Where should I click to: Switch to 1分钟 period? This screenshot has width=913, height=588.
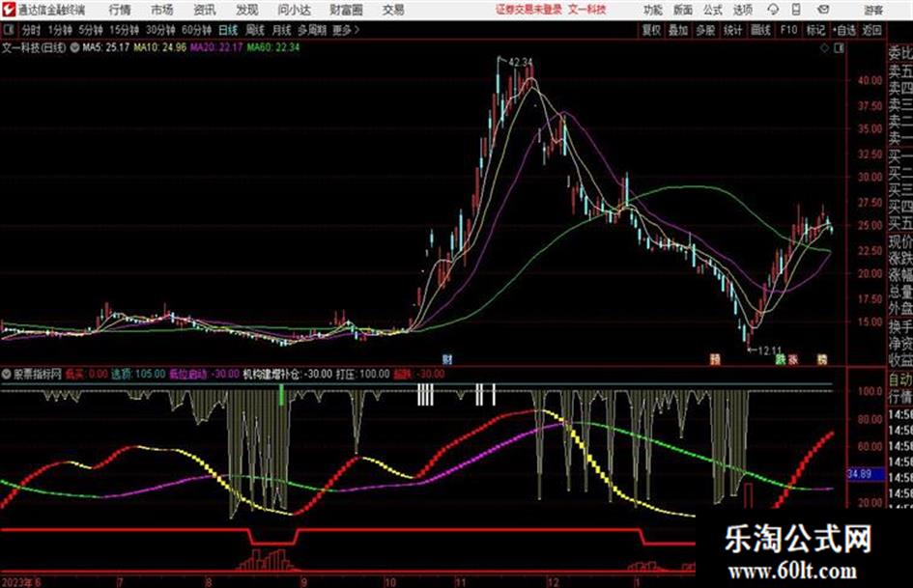coord(60,30)
